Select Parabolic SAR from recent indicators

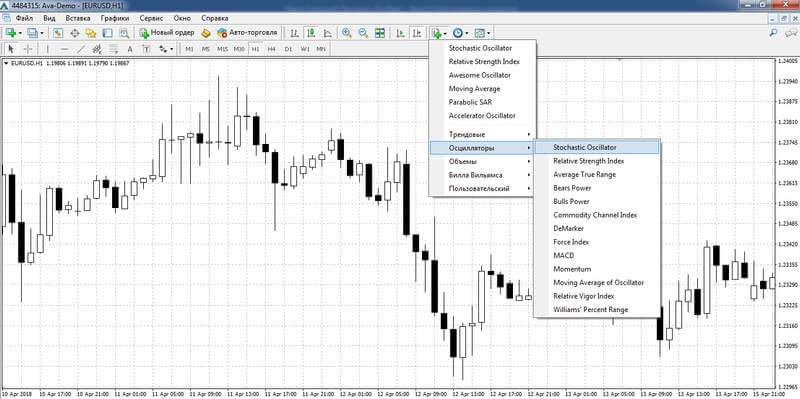click(x=483, y=102)
